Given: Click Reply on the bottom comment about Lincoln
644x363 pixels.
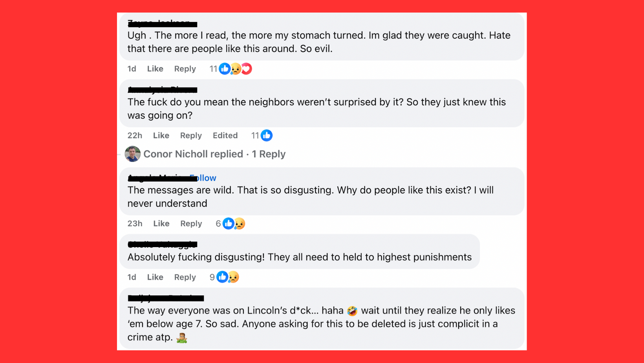Looking at the screenshot, I should coord(185,357).
